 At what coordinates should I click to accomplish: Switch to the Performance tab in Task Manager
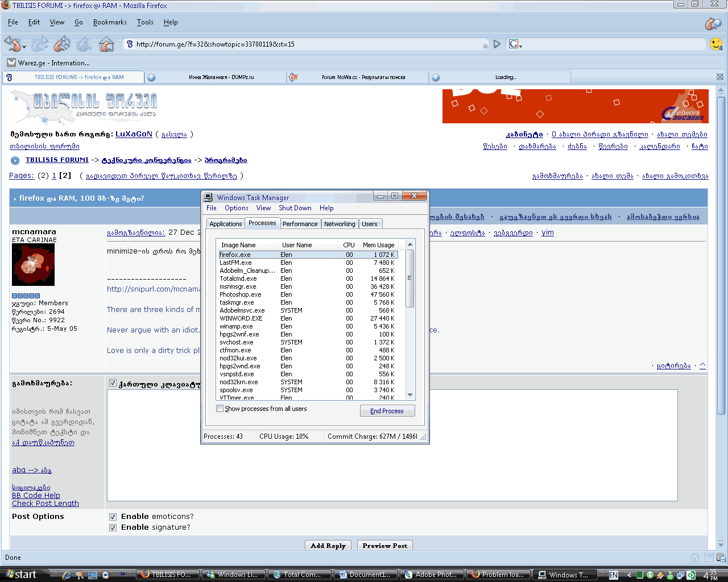tap(300, 224)
